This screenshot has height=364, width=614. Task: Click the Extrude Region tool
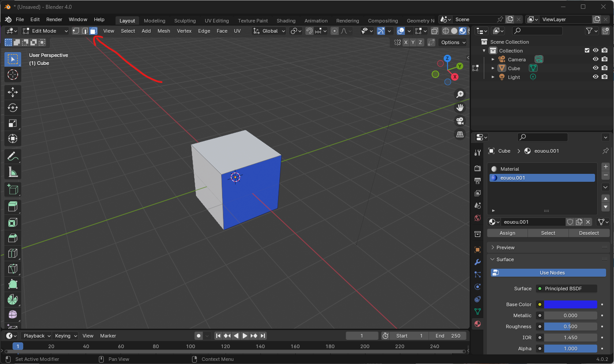13,206
